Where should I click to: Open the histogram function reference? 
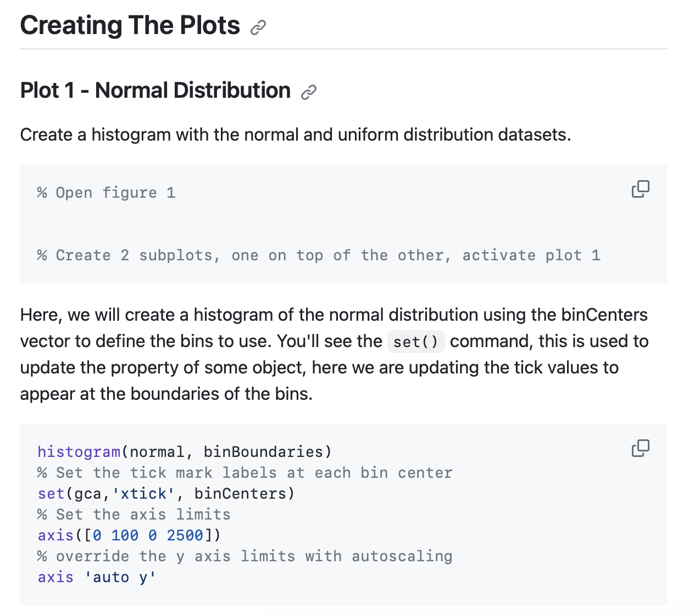pos(79,451)
